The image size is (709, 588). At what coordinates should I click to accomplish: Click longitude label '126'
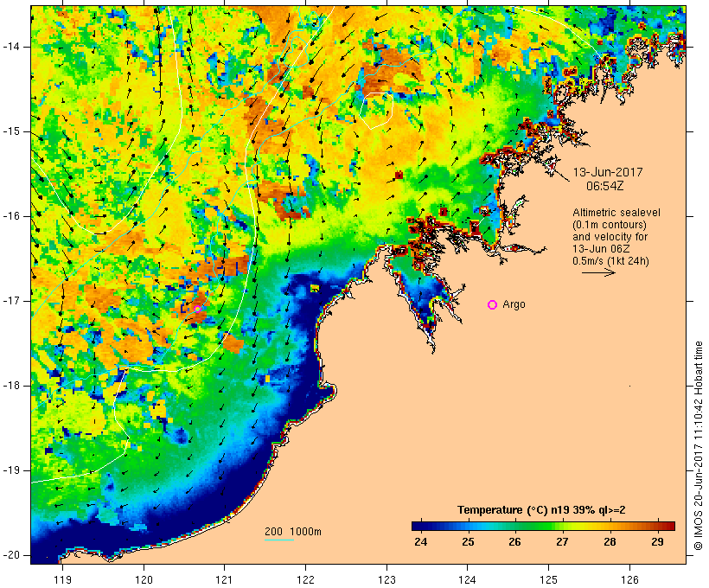[x=629, y=579]
